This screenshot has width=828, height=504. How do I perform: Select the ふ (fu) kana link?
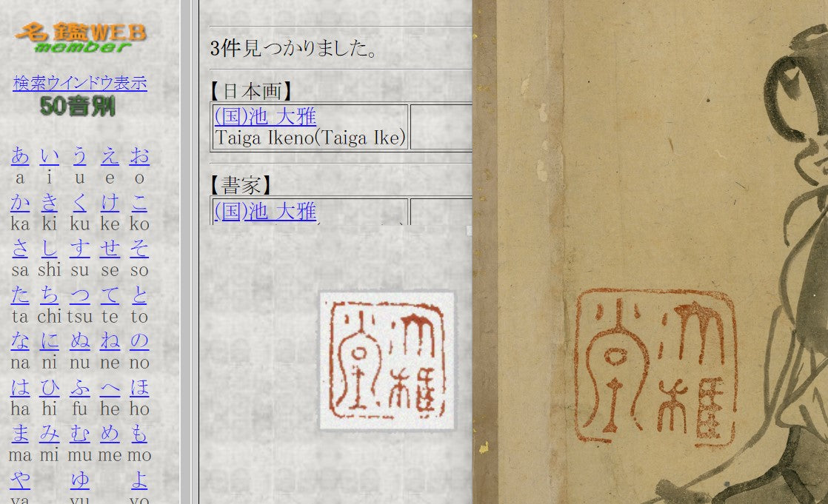[80, 387]
